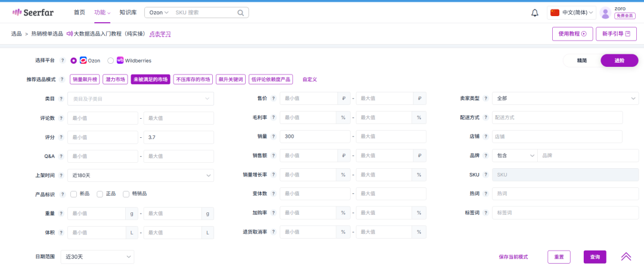Open the notification bell

coord(535,13)
